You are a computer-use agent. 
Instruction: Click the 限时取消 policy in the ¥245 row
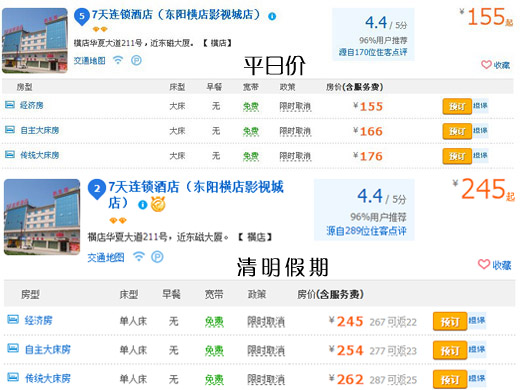coord(266,322)
